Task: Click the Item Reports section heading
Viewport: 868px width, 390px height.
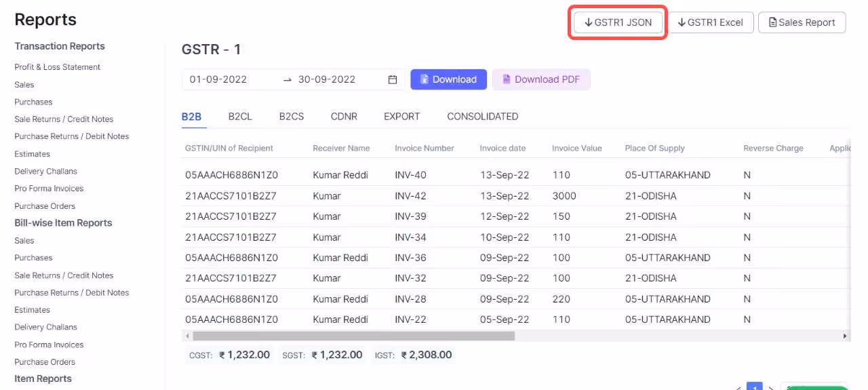Action: [43, 379]
